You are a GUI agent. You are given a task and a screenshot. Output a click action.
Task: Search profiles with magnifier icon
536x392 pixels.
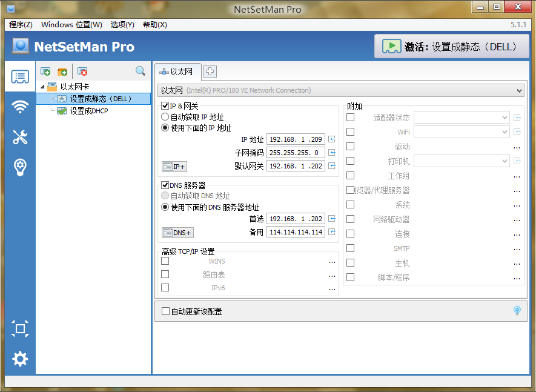coord(140,71)
